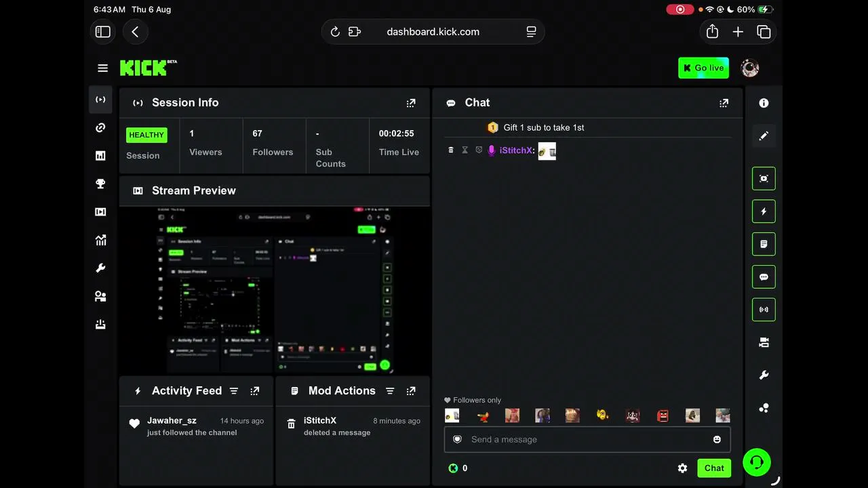Open the stream dashboard icon in the left sidebar
The image size is (868, 488).
click(x=100, y=100)
